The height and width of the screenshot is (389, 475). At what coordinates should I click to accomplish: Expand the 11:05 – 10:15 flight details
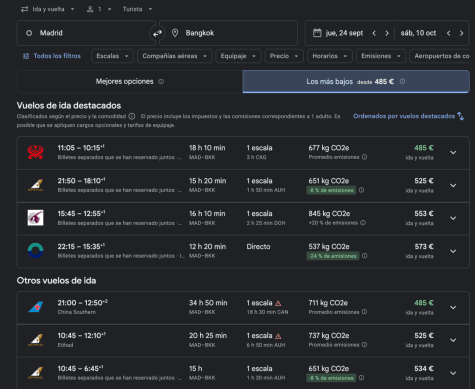[x=453, y=152]
